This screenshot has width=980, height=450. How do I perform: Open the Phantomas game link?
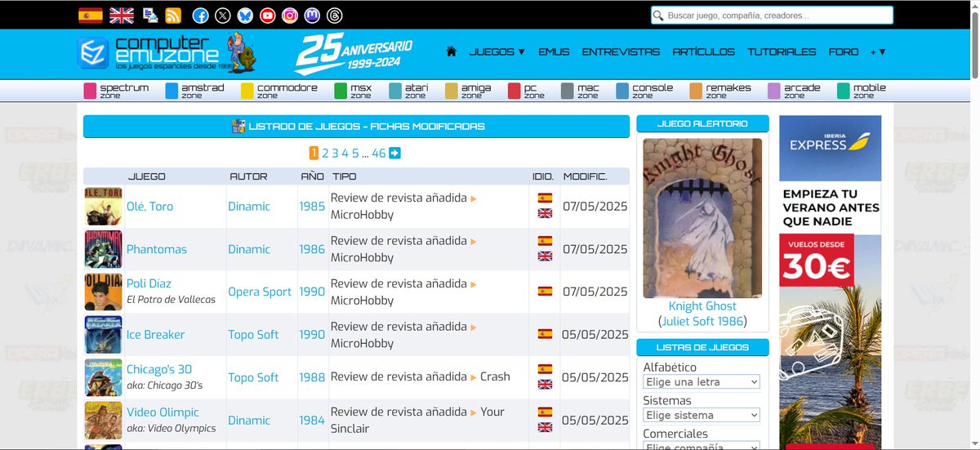pos(157,249)
